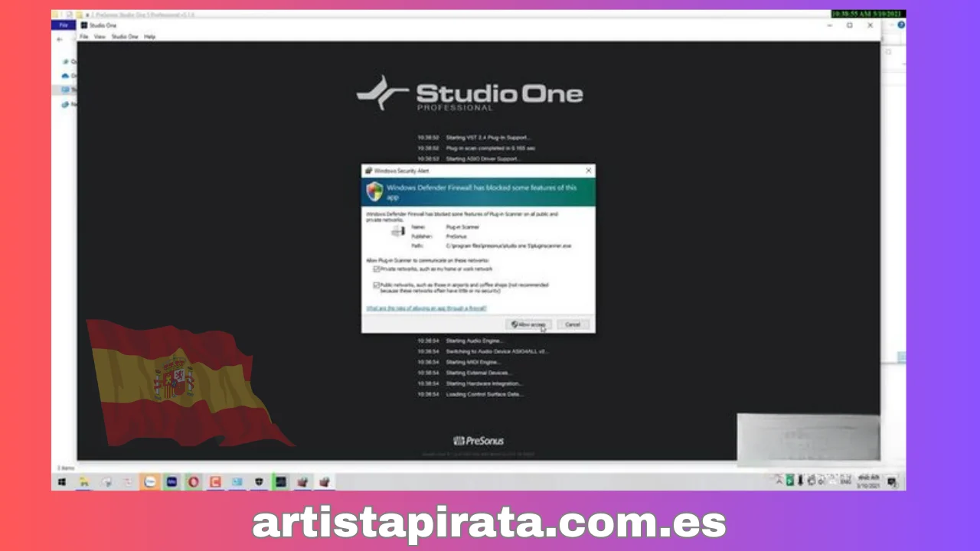Viewport: 980px width, 551px height.
Task: Click Cancel in the Windows Security Alert
Action: [573, 324]
